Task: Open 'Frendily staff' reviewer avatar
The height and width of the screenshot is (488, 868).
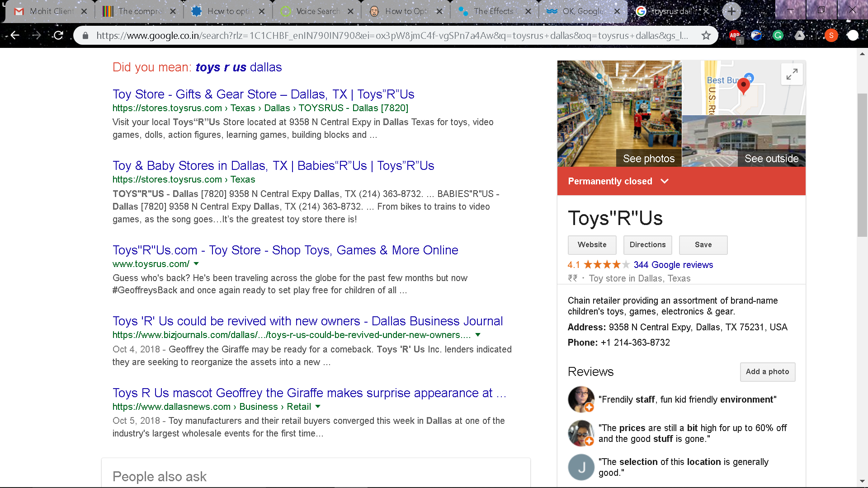Action: 581,399
